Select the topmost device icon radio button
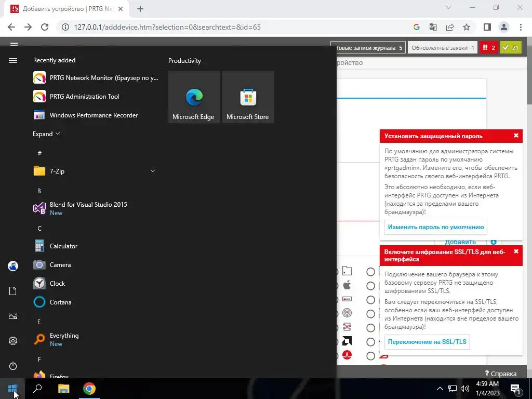This screenshot has height=399, width=532. 370,272
